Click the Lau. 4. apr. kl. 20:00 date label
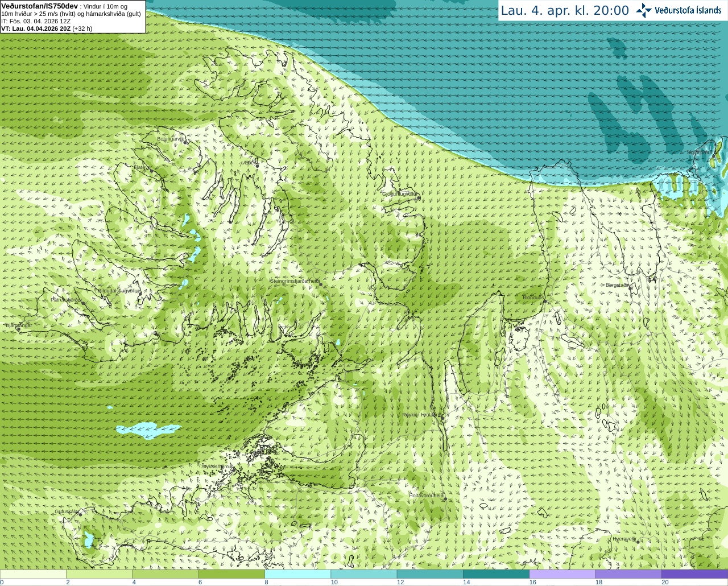Screen dimensions: 728x586 (x=565, y=10)
